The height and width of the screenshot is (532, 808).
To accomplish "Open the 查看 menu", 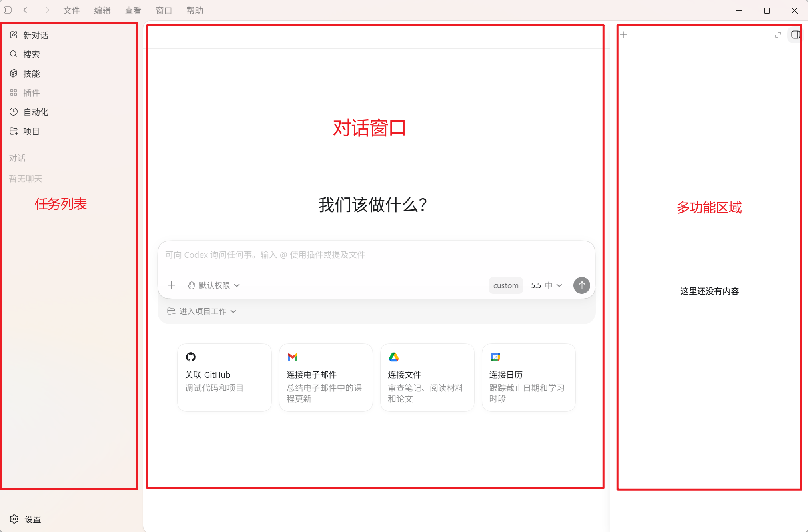I will (133, 10).
